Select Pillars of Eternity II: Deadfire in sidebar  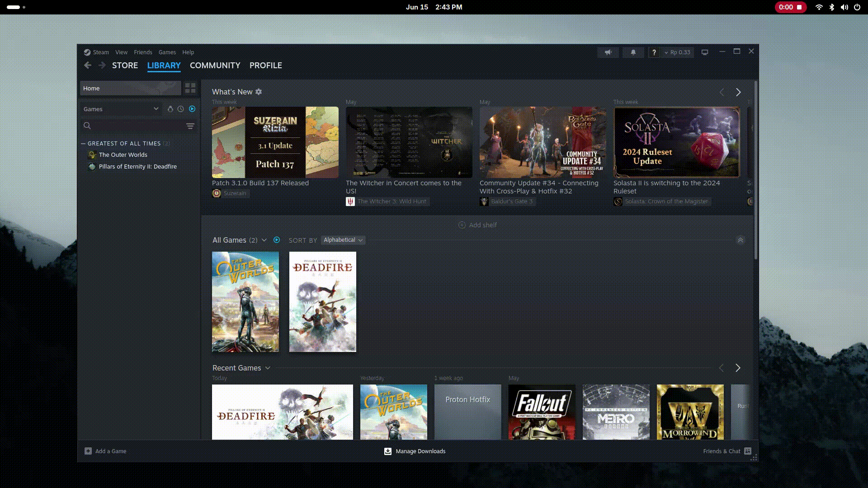point(138,167)
